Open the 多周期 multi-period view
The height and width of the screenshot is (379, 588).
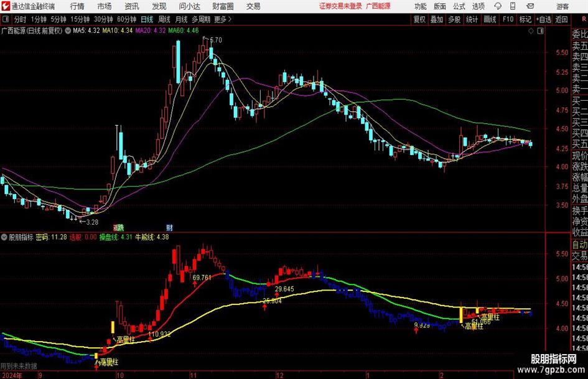click(201, 19)
